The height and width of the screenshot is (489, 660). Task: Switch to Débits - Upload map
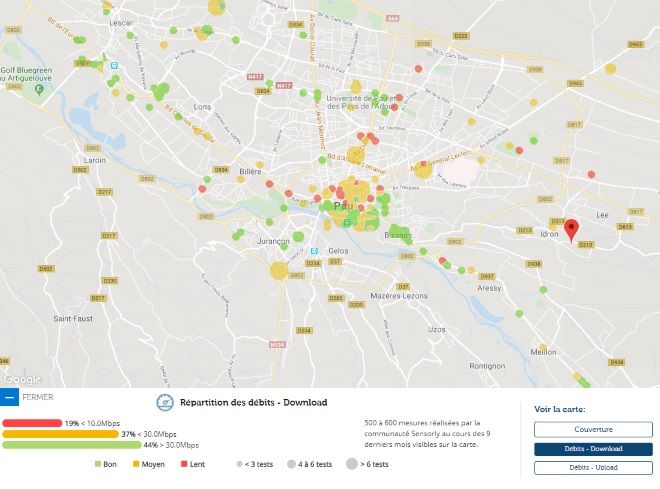tap(593, 468)
